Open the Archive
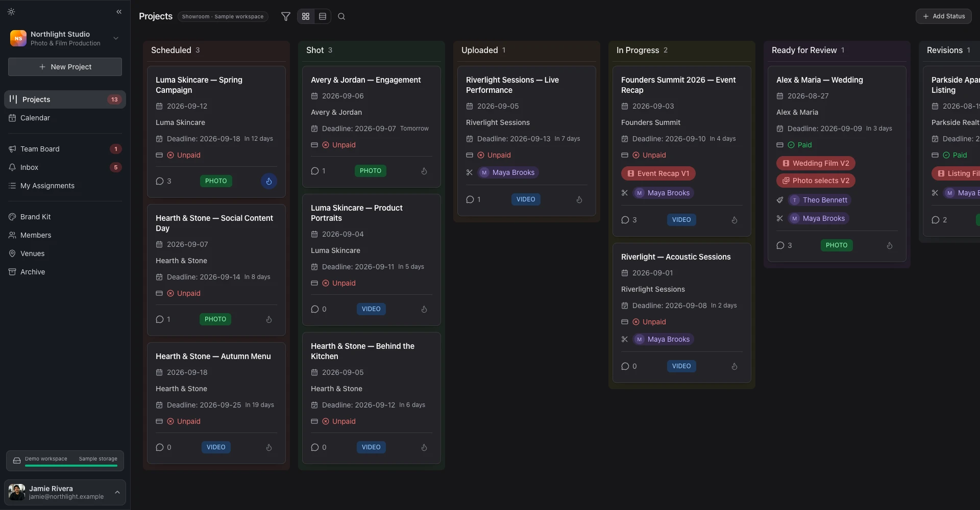The image size is (980, 510). click(65, 272)
